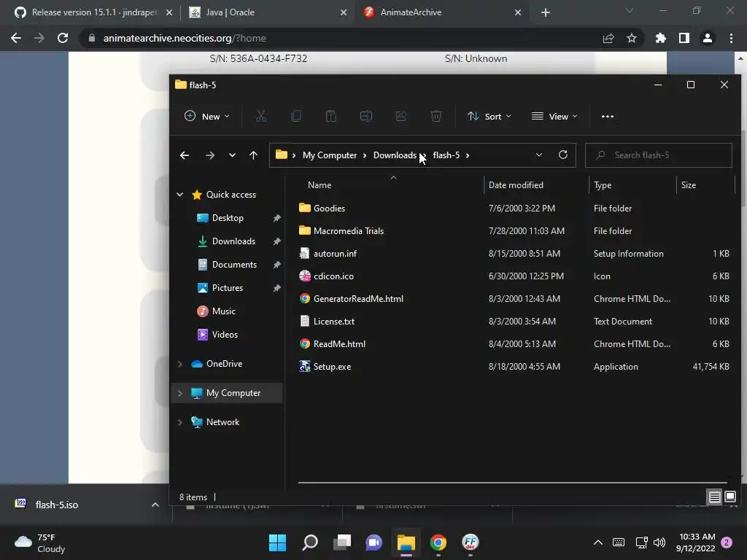The image size is (747, 560).
Task: Collapse the Quick access tree
Action: 179,194
